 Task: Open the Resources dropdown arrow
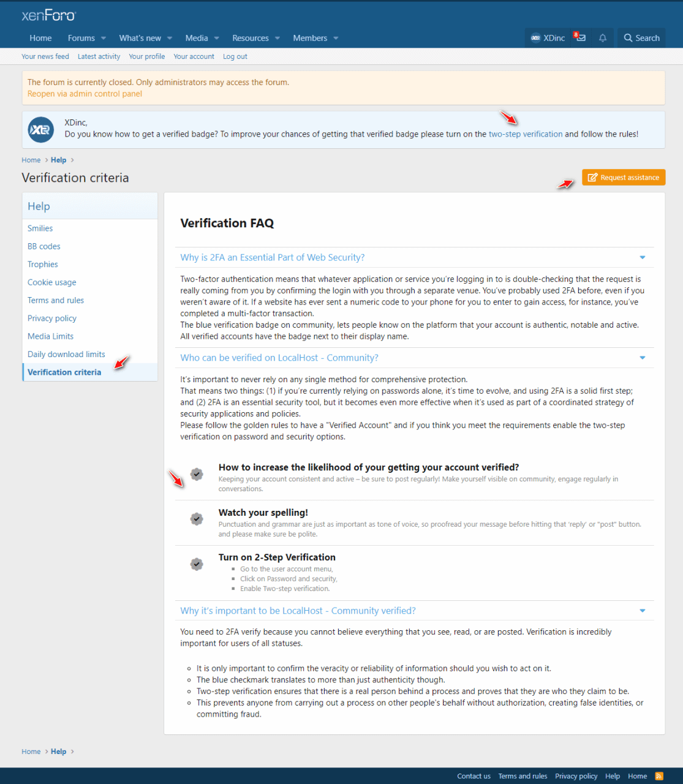(277, 38)
